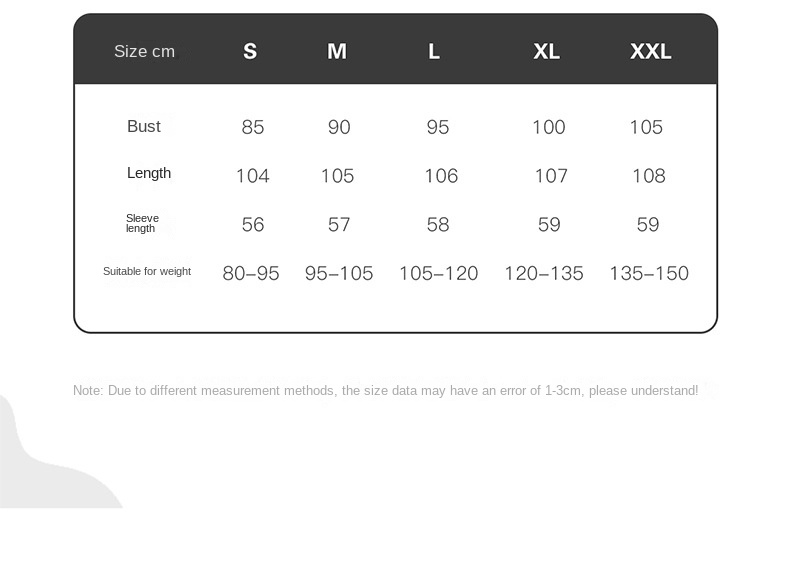This screenshot has height=562, width=790.
Task: Select the 120–135 weight range cell
Action: point(543,273)
